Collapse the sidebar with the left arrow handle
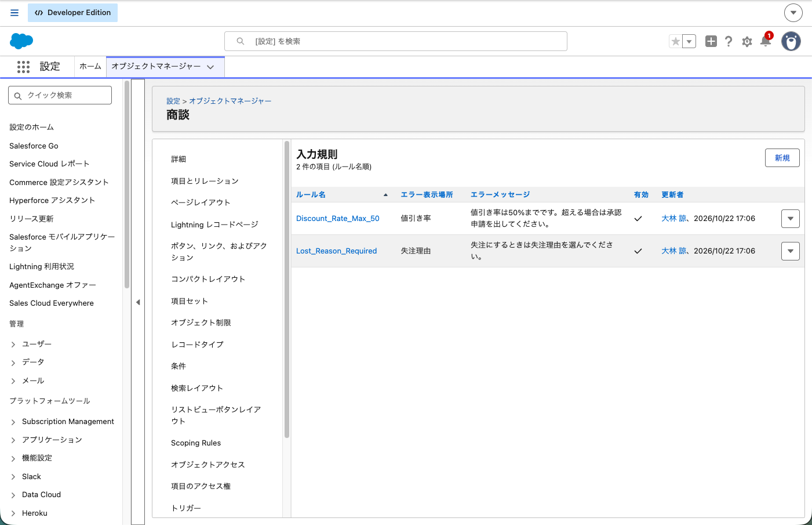Image resolution: width=812 pixels, height=525 pixels. (138, 302)
